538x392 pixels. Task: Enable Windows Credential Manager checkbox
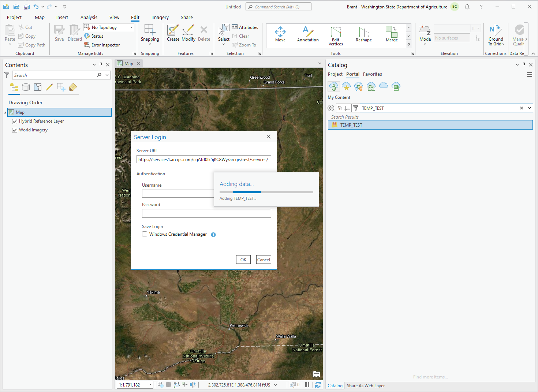(x=145, y=234)
